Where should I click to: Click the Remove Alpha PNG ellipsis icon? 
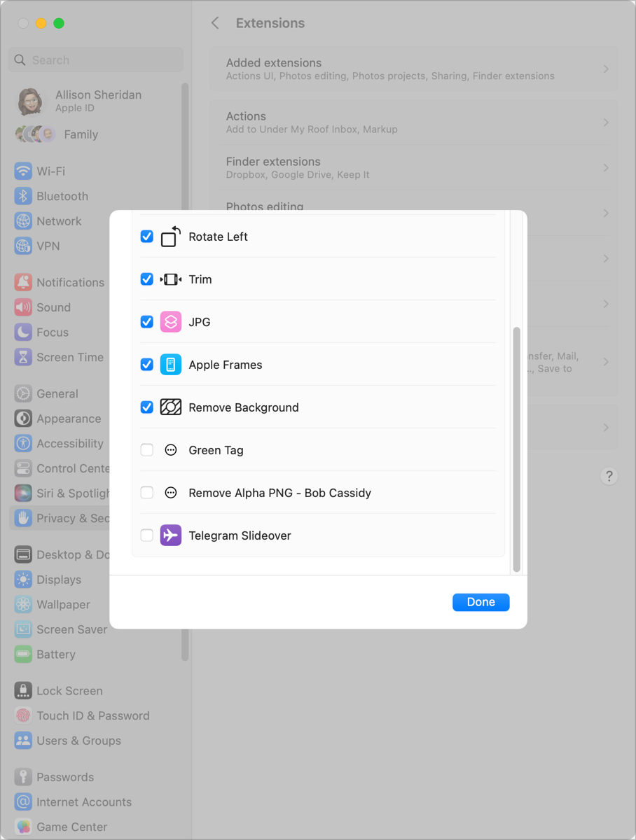(x=171, y=493)
